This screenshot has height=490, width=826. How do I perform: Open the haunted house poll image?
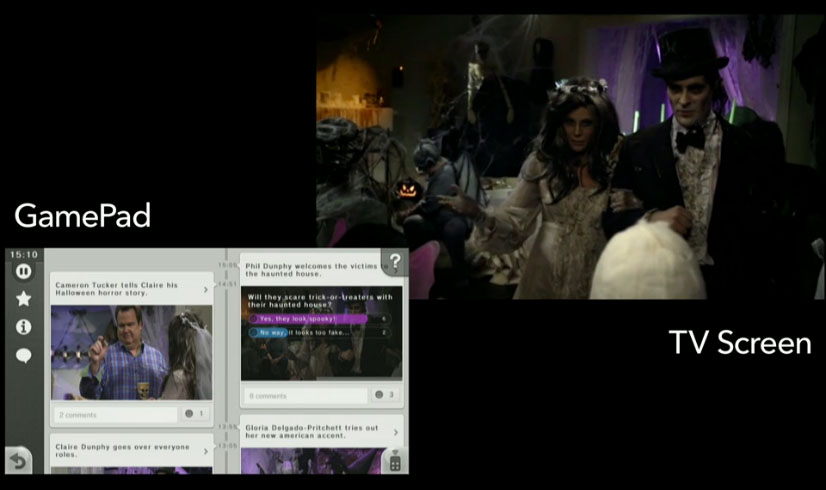321,333
